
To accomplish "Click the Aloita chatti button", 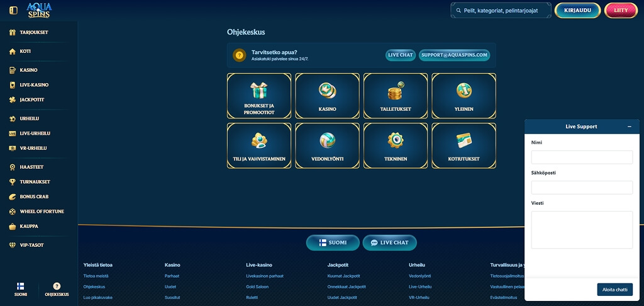I will click(615, 290).
